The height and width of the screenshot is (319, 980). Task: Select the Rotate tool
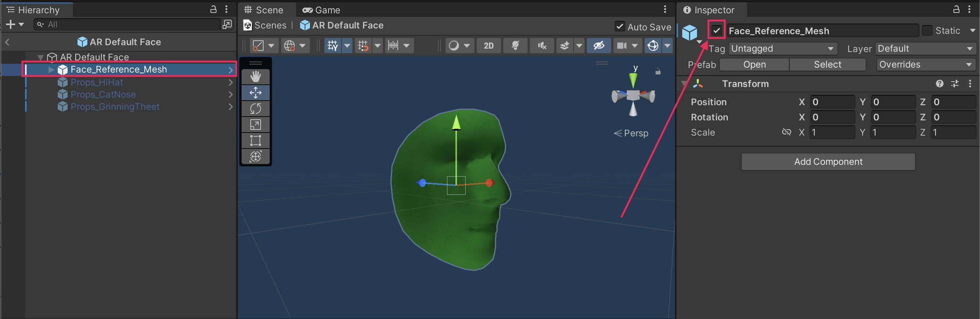[x=256, y=109]
